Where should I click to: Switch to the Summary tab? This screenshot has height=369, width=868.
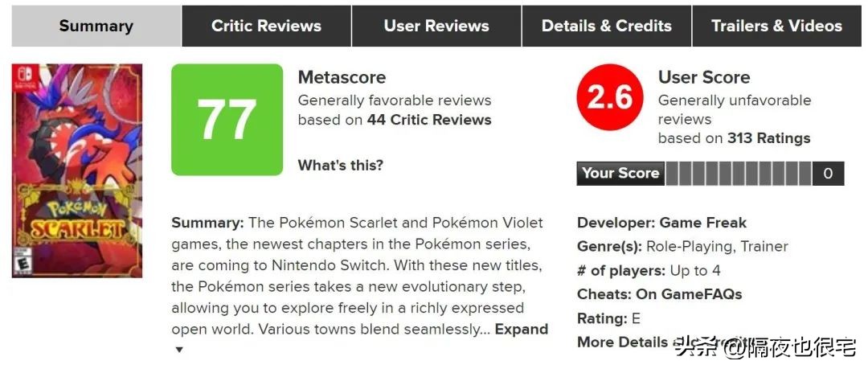96,26
